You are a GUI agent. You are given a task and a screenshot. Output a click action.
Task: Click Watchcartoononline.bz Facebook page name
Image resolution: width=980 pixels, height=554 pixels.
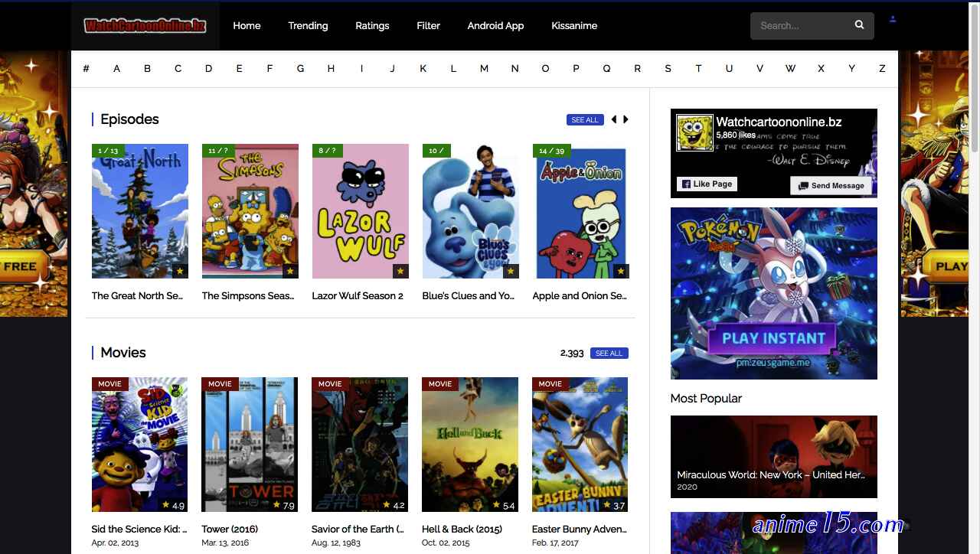click(779, 122)
